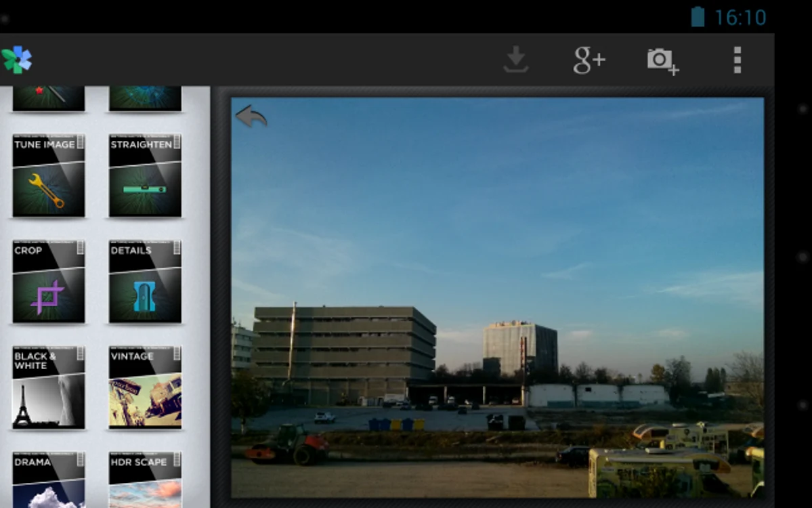The width and height of the screenshot is (812, 508).
Task: Open the Tune Image tool
Action: coord(49,175)
